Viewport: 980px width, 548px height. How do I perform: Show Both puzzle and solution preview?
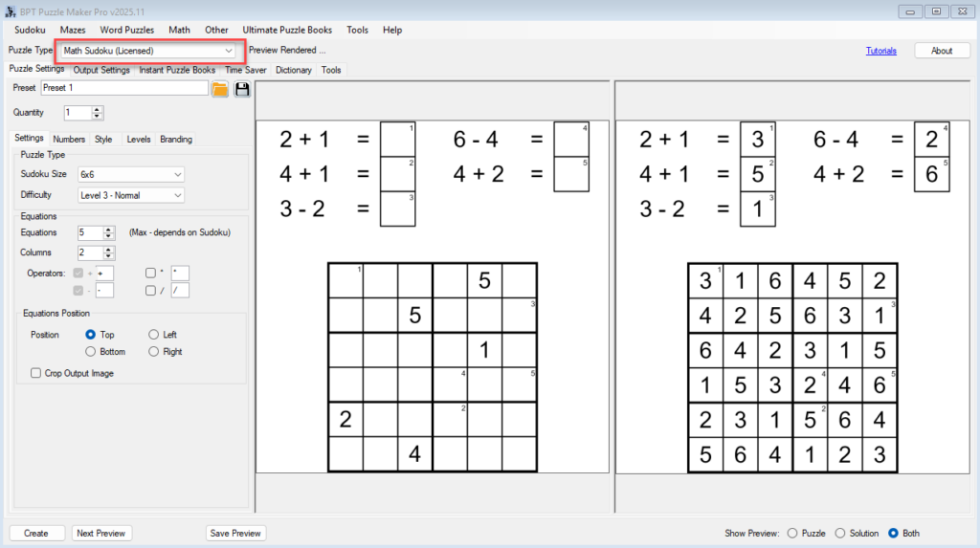(x=893, y=533)
